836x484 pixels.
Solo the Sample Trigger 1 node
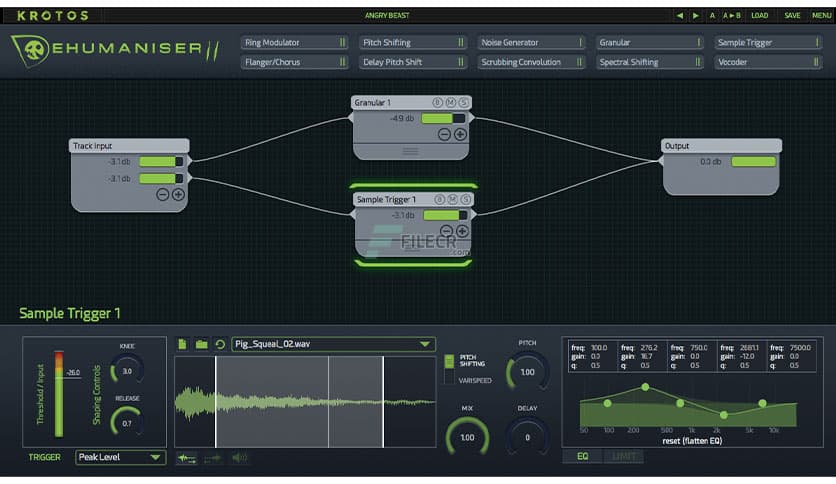464,200
